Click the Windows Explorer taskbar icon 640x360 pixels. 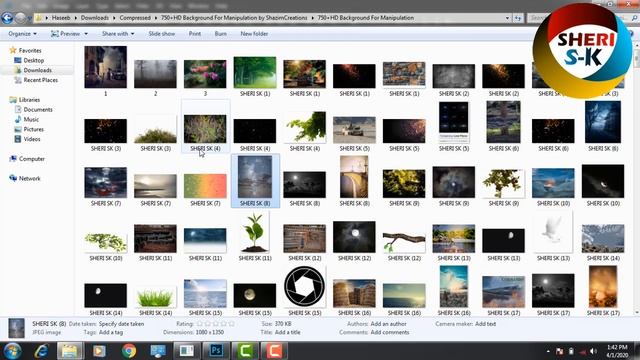[70, 351]
